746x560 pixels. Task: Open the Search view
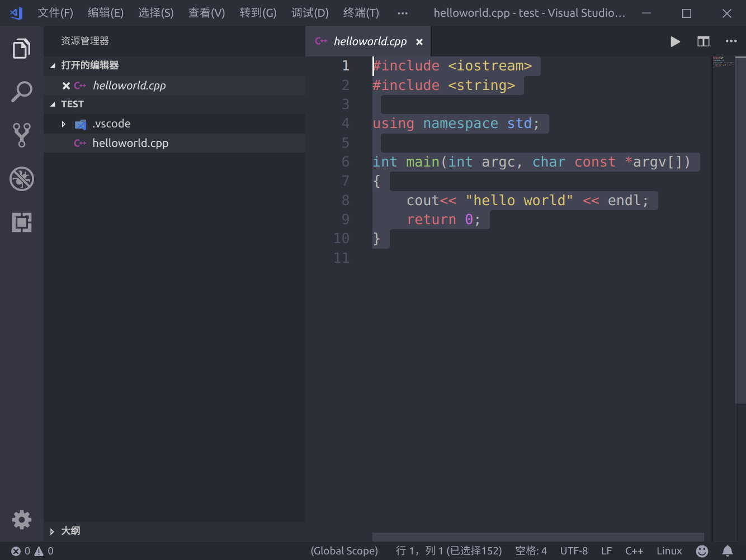pos(21,92)
